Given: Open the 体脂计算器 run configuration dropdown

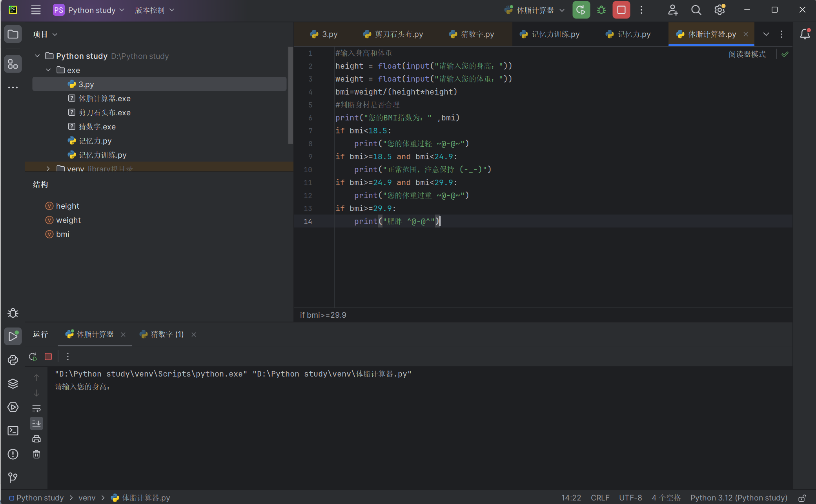Looking at the screenshot, I should (535, 10).
